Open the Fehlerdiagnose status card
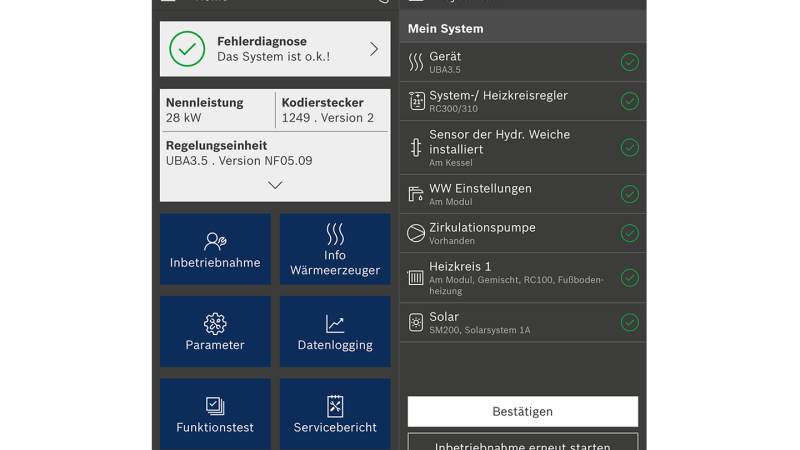This screenshot has height=450, width=800. (x=275, y=49)
